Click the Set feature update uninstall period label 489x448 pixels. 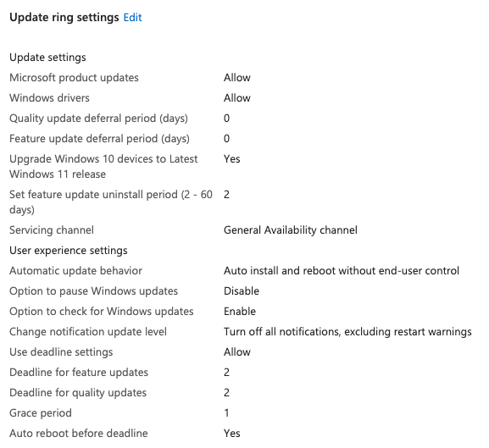(x=111, y=202)
